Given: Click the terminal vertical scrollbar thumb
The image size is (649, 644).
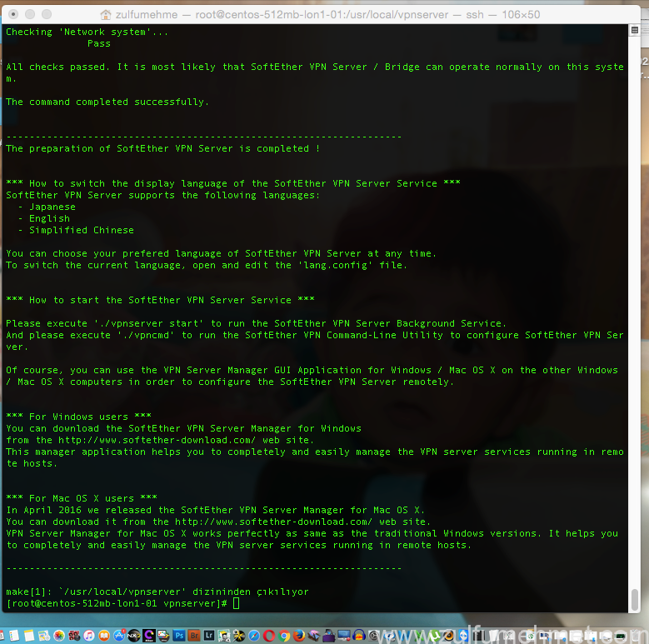Looking at the screenshot, I should 635,600.
